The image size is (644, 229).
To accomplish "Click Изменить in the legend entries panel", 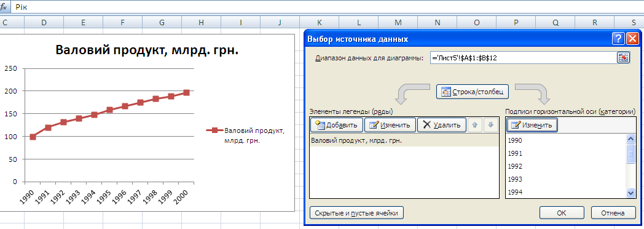I will pyautogui.click(x=390, y=125).
